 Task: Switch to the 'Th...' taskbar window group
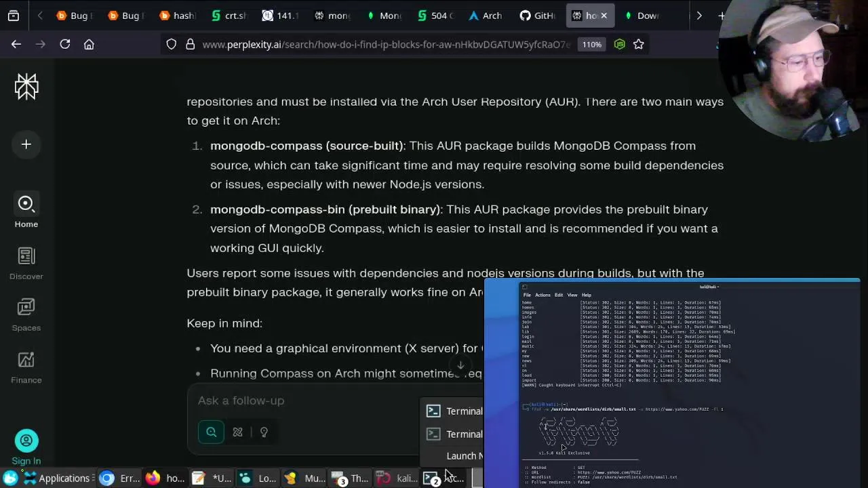[x=351, y=478]
